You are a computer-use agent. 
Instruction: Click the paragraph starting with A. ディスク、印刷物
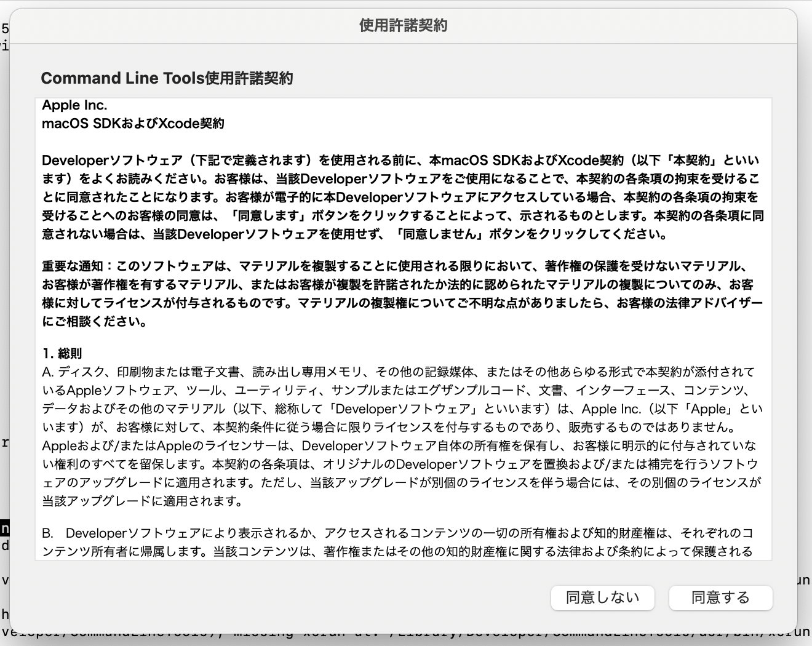(402, 436)
